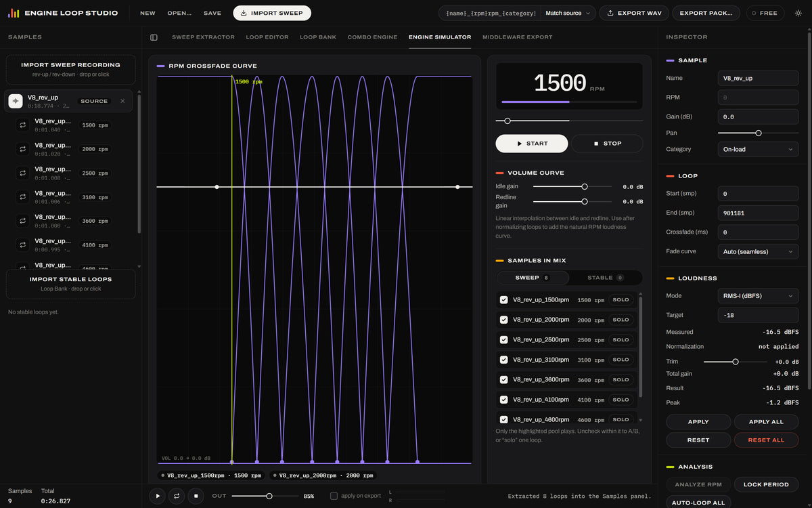
Task: Click the Reset All button
Action: (x=766, y=440)
